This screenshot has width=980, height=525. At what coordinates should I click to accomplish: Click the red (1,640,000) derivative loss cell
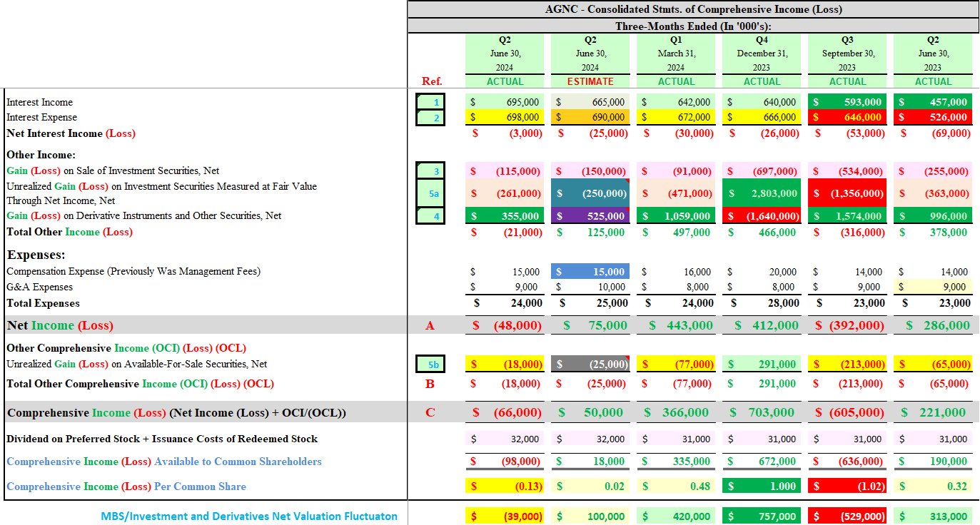(762, 216)
